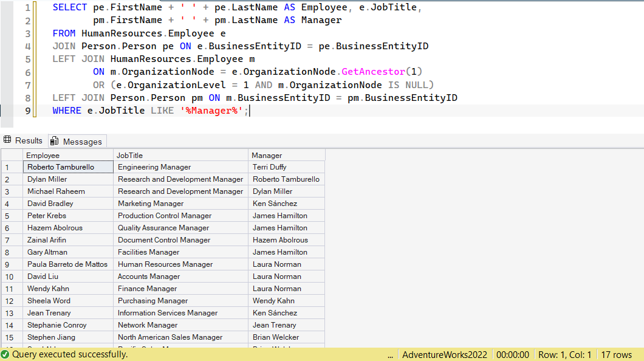644x361 pixels.
Task: Click the Information Services Manager cell
Action: [x=180, y=312]
